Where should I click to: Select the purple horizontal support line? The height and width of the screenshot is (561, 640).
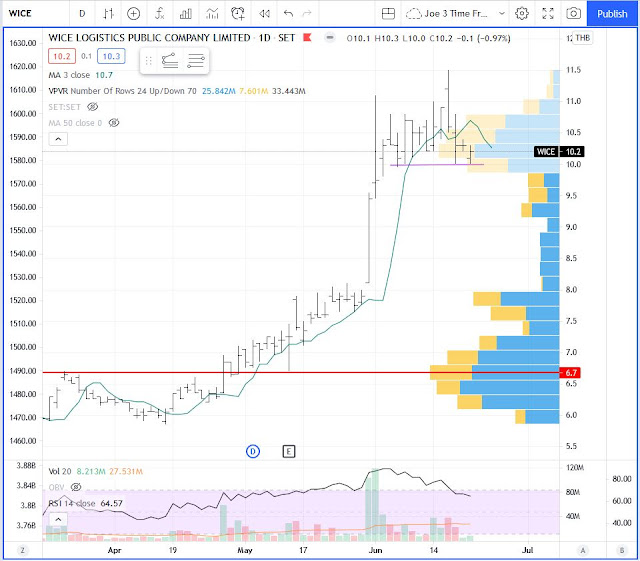pyautogui.click(x=437, y=165)
